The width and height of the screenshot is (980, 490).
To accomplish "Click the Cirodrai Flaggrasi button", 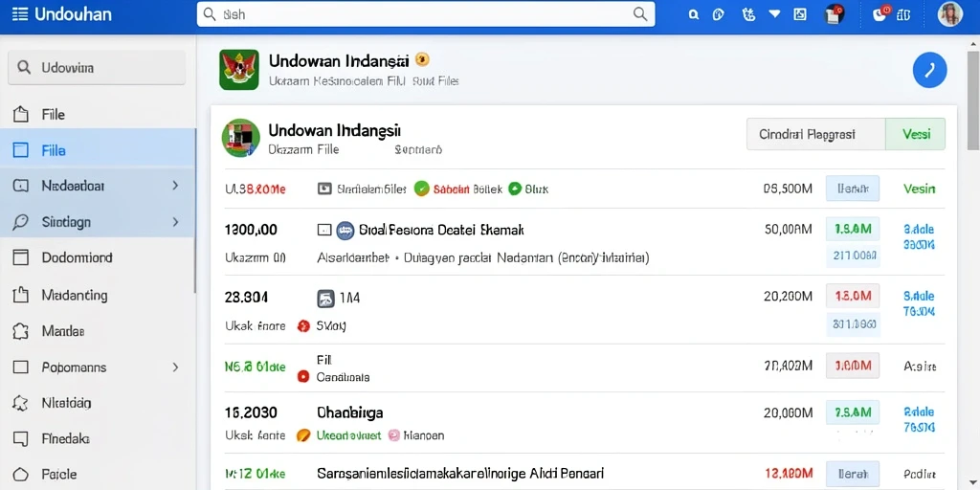I will click(815, 134).
